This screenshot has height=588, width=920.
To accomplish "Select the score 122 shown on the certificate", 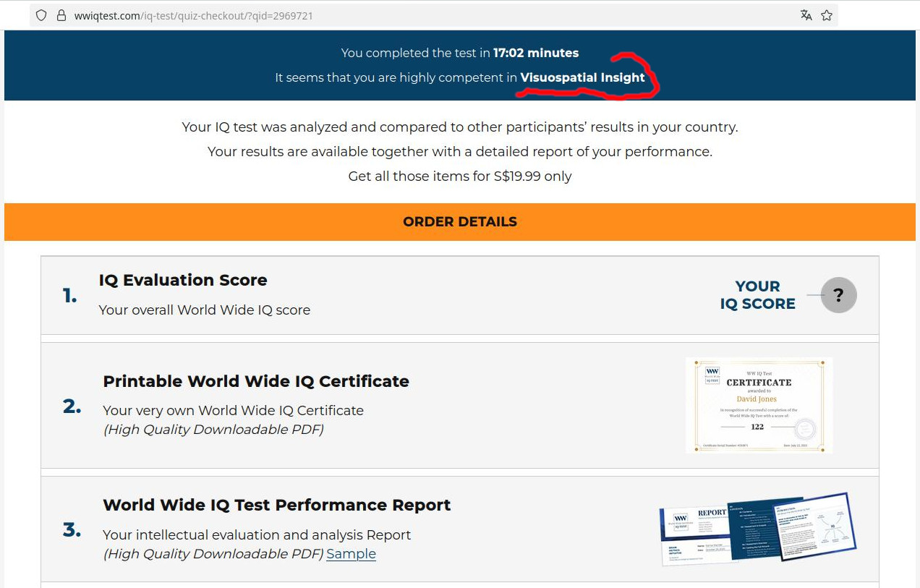I will pos(757,426).
